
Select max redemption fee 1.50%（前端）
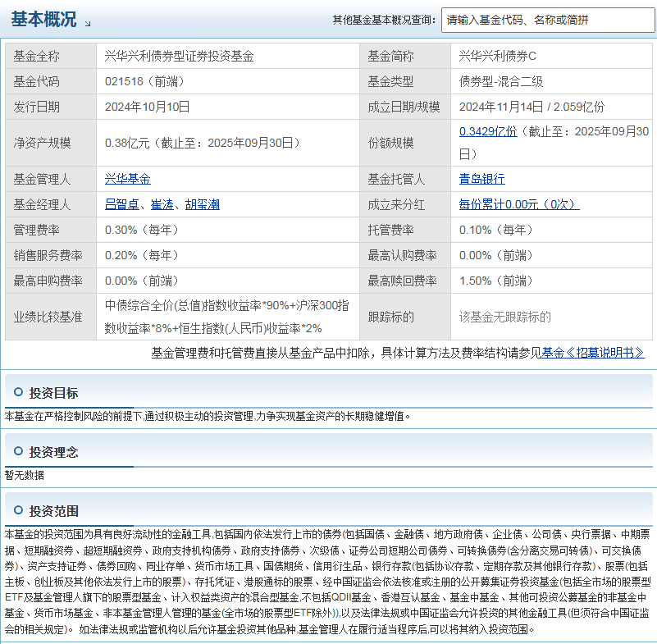click(x=496, y=281)
